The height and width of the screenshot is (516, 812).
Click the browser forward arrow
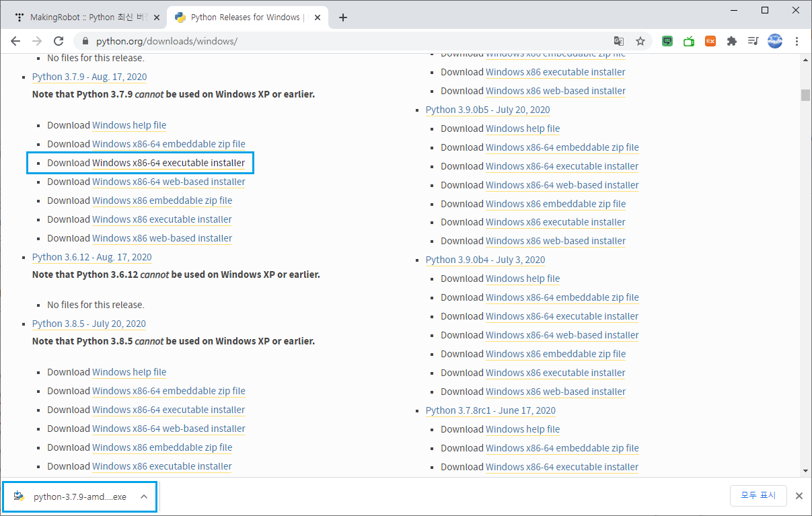pos(37,41)
